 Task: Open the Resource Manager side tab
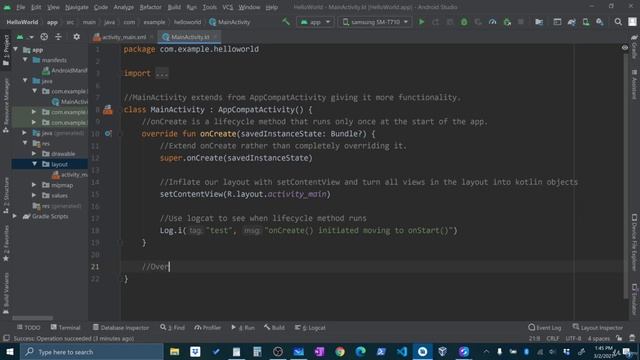click(6, 105)
